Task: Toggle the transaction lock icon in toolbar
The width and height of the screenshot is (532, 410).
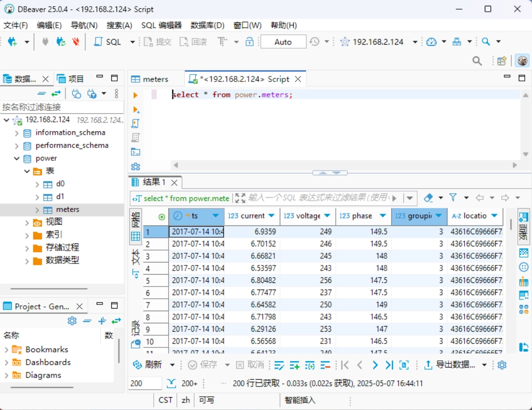Action: click(x=250, y=42)
